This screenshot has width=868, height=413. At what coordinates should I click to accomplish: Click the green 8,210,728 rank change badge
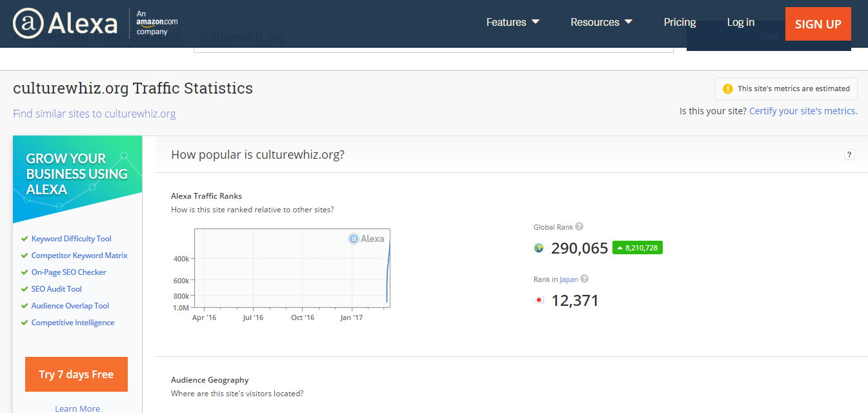click(x=638, y=247)
